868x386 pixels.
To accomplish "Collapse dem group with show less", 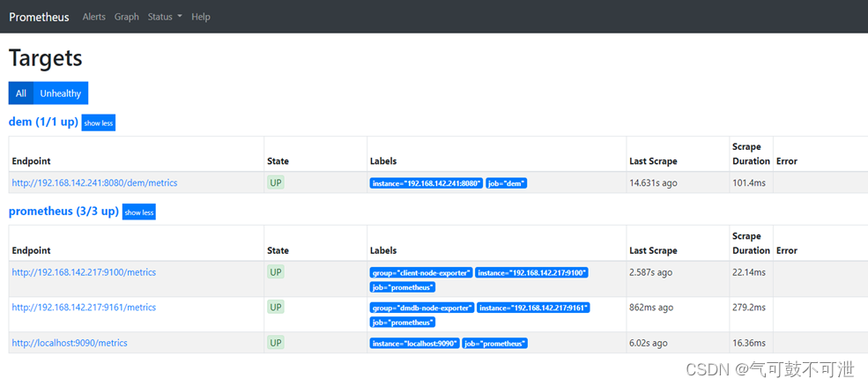I will [x=99, y=123].
